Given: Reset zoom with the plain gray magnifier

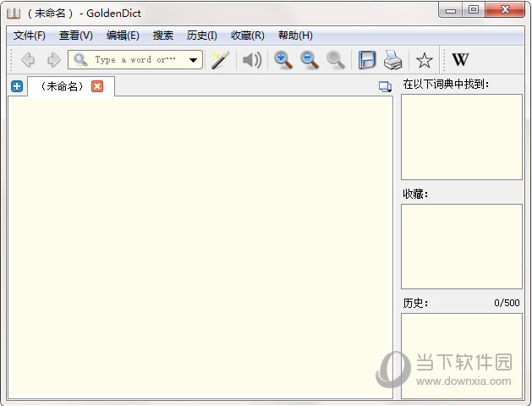Looking at the screenshot, I should [336, 60].
